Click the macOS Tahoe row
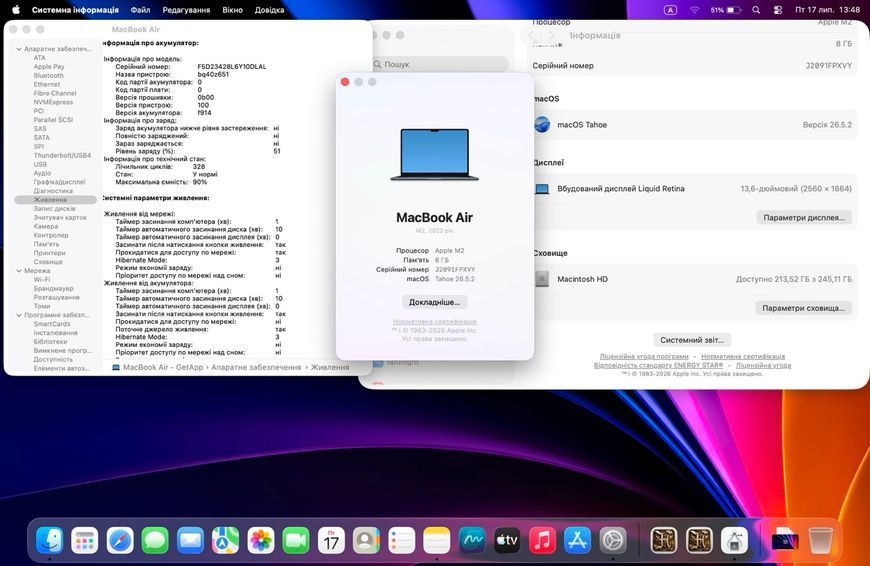This screenshot has width=870, height=566. 693,125
